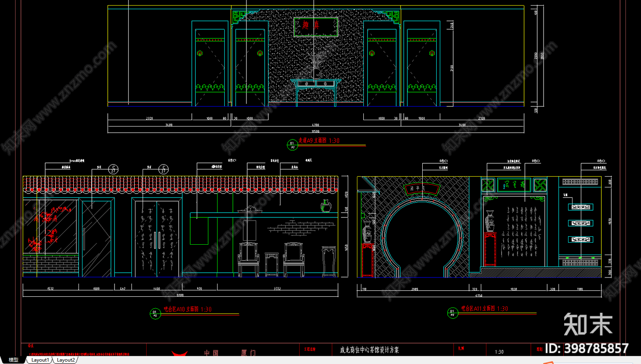Select the 11500 overall dimension text
641x364 pixels.
click(x=316, y=131)
